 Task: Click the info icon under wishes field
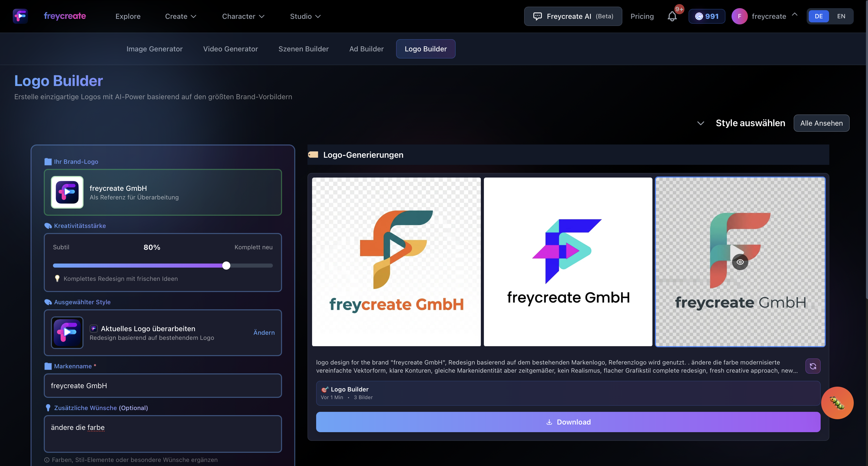click(x=47, y=460)
